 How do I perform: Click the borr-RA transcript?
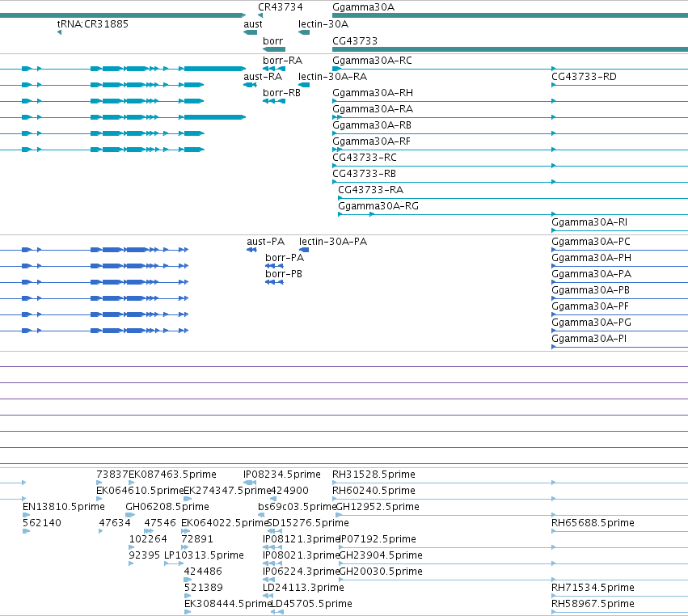tap(274, 69)
